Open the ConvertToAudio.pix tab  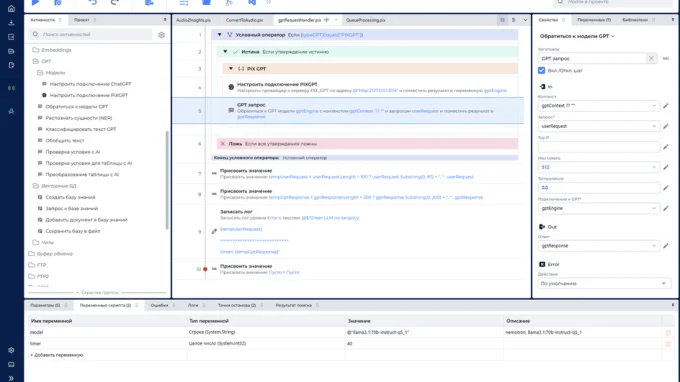click(x=244, y=20)
